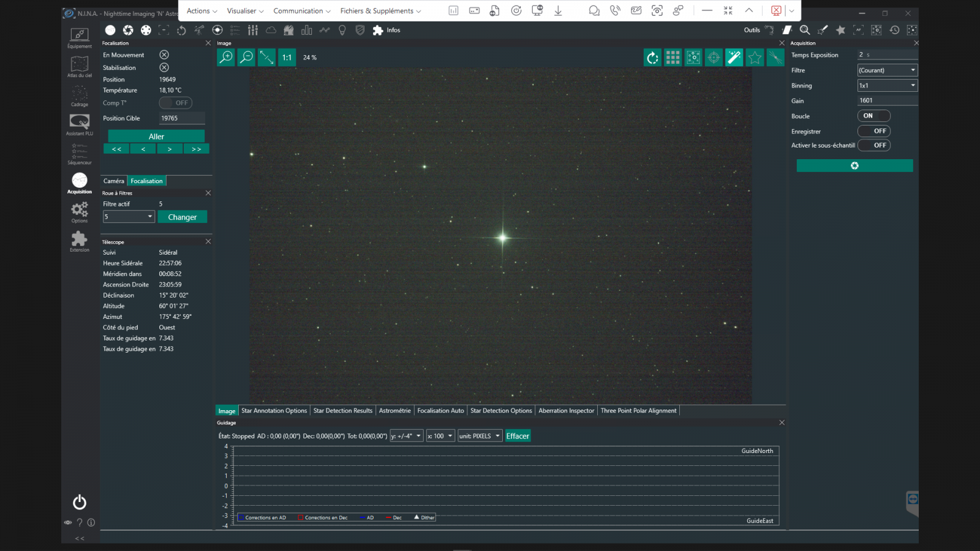Click the 1:1 zoom button
Screen dimensions: 980x551
coord(287,57)
